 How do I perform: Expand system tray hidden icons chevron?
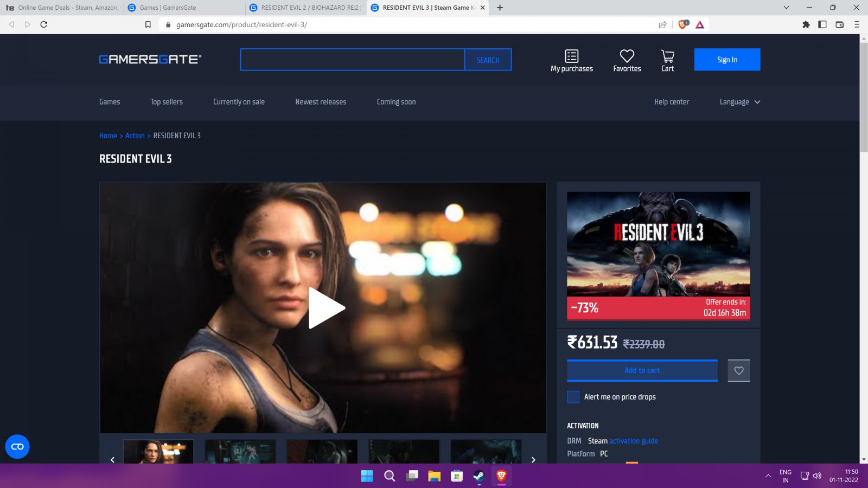(x=768, y=476)
